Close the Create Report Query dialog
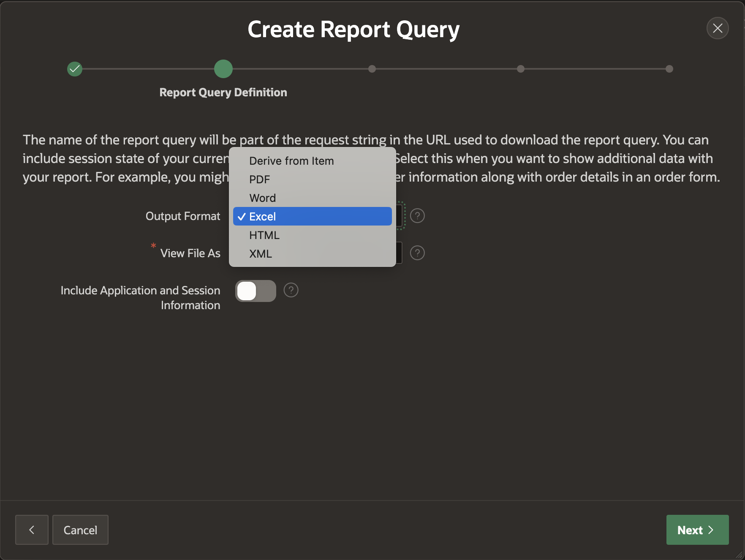Viewport: 745px width, 560px height. (x=718, y=28)
